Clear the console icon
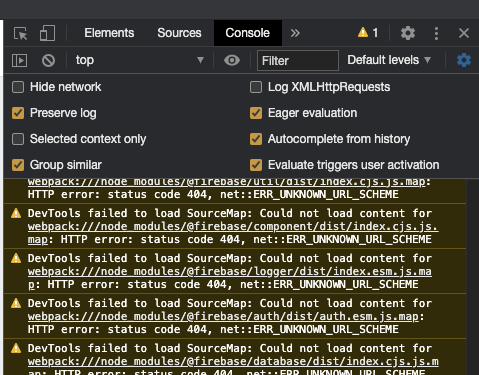The height and width of the screenshot is (375, 479). pyautogui.click(x=48, y=60)
